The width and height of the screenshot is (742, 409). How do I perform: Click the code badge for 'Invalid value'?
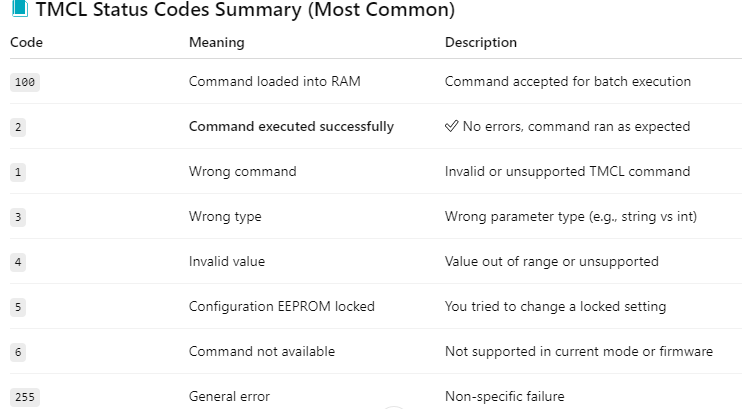click(x=18, y=262)
